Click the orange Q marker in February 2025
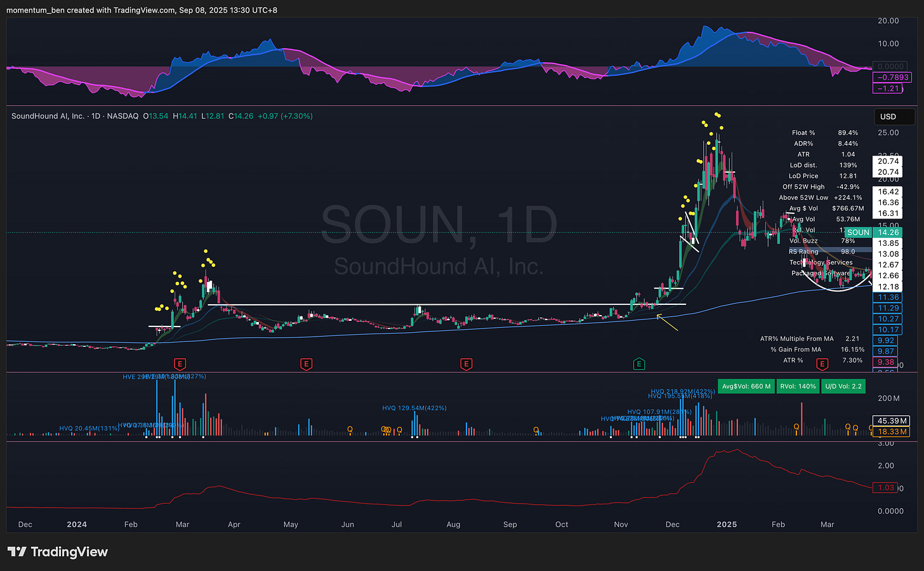 coord(797,427)
